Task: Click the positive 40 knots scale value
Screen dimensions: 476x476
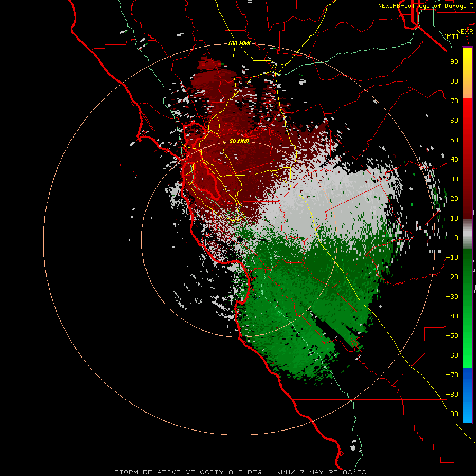Action: tap(454, 159)
